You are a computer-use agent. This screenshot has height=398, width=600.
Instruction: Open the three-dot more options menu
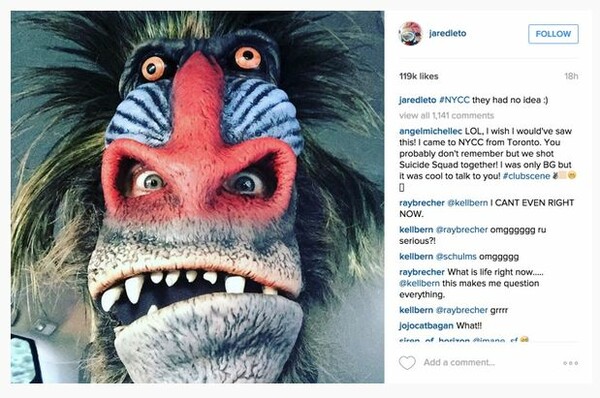pos(571,363)
